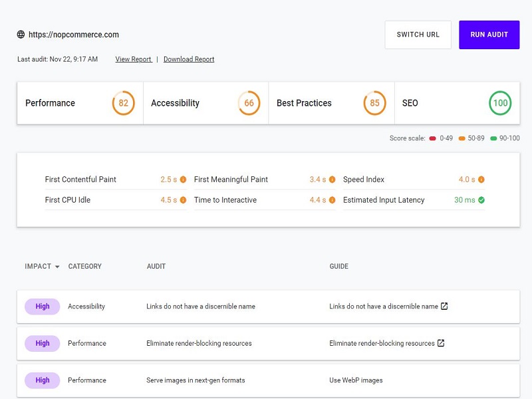This screenshot has width=532, height=399.
Task: Click info icon next to First Contentful Paint
Action: coord(183,180)
